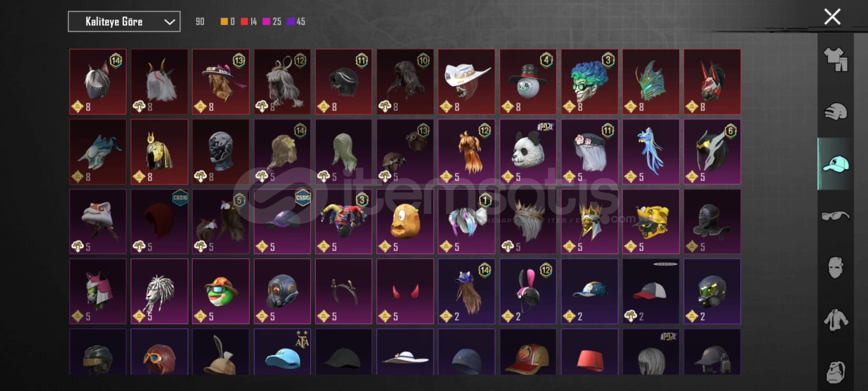Choose the green-haired clown mask item
This screenshot has height=391, width=868.
point(590,82)
